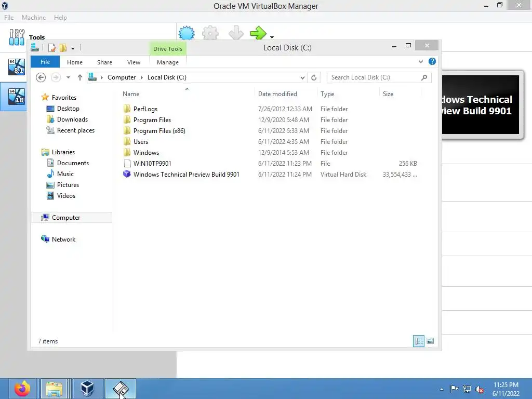Open Downloads in the navigation pane
The width and height of the screenshot is (532, 399).
pos(72,119)
